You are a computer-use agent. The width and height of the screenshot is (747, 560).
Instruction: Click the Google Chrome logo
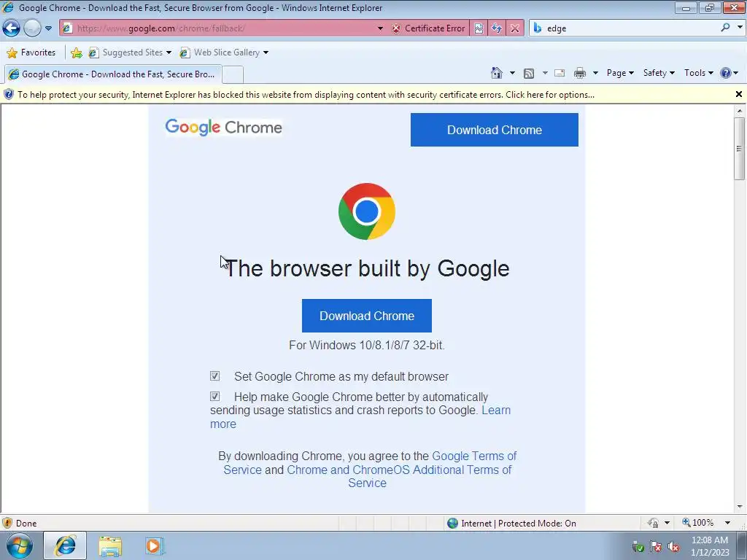pos(223,127)
